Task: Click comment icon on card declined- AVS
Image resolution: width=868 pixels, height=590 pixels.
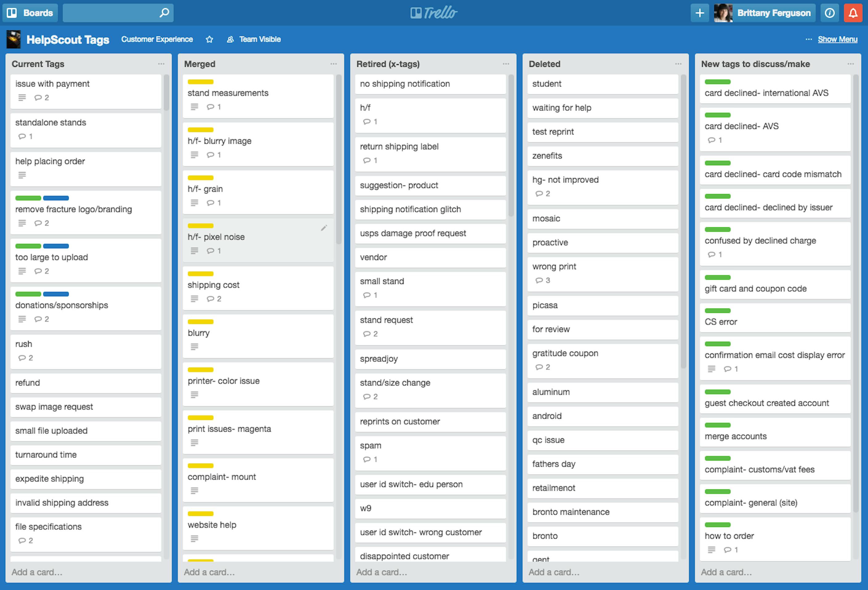Action: click(712, 140)
